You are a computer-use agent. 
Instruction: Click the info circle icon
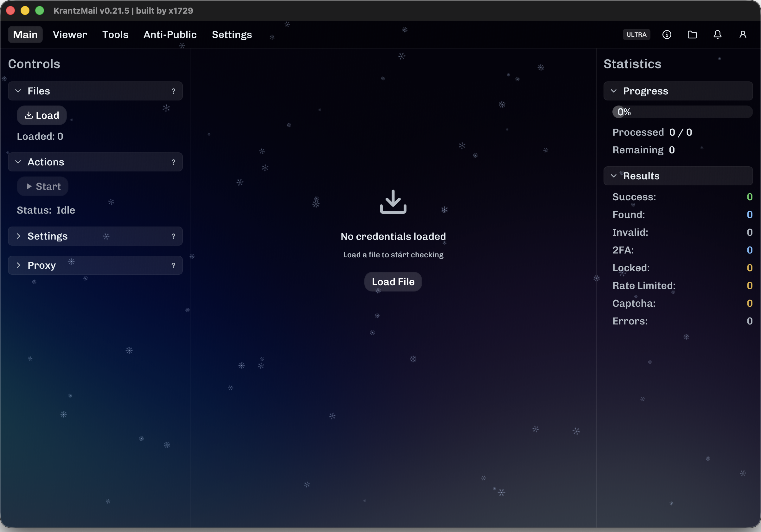click(667, 35)
